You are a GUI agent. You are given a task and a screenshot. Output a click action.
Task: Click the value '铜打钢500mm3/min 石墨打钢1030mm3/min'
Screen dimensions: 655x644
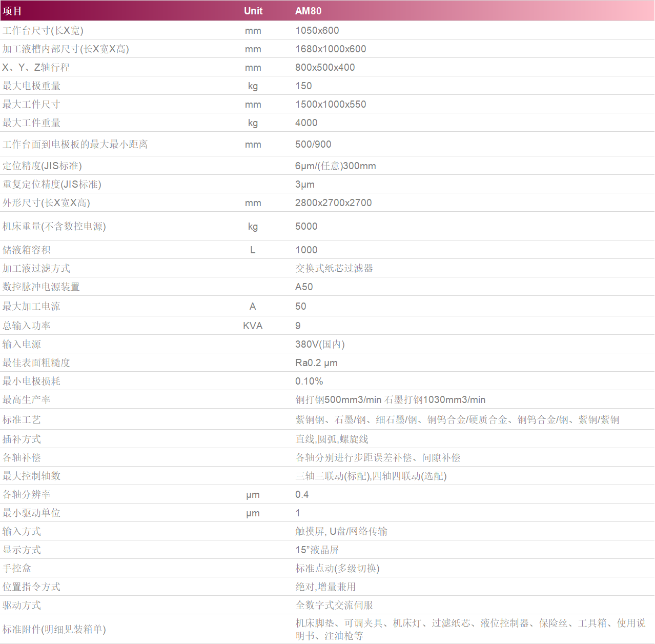[391, 399]
